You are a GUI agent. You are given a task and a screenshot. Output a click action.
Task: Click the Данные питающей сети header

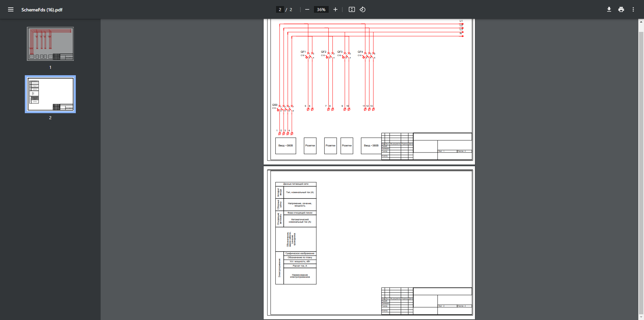296,184
